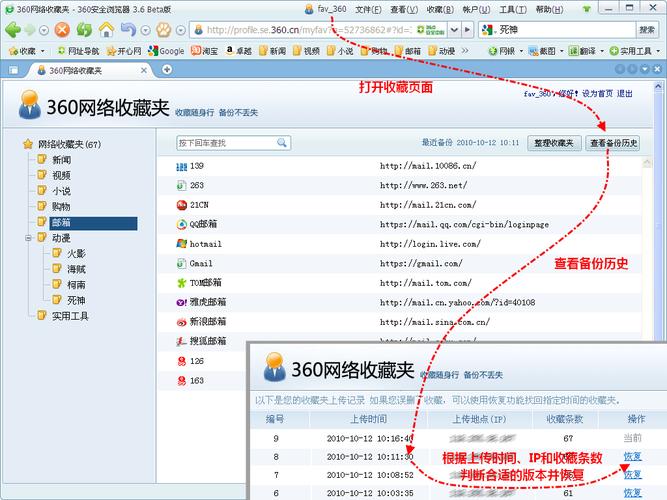Click the Gmail bookmark icon in list

coord(181,263)
